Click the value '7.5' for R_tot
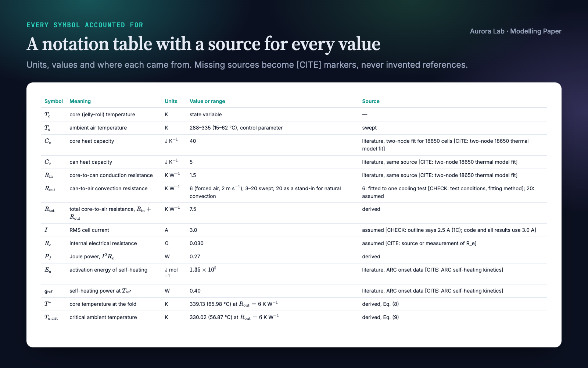588x368 pixels. (x=193, y=209)
